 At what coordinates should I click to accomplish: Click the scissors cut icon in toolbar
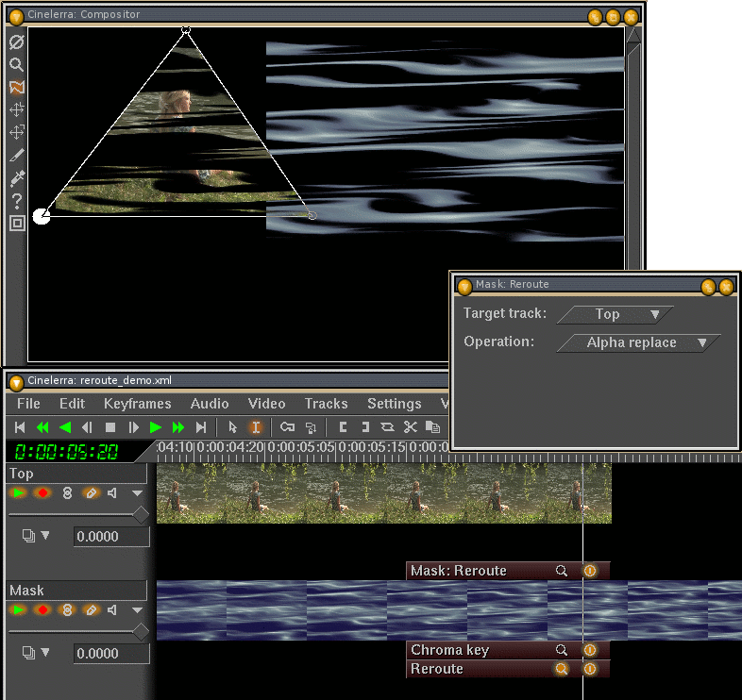(410, 427)
